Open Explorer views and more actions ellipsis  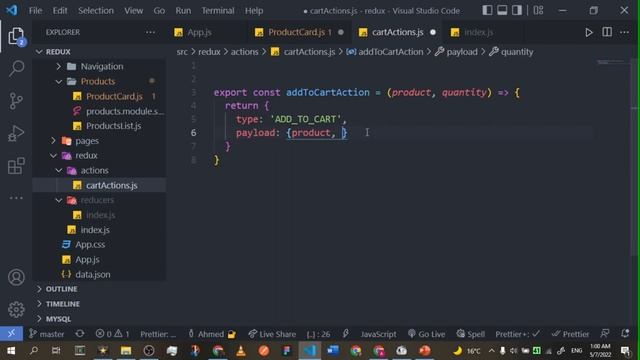point(150,32)
